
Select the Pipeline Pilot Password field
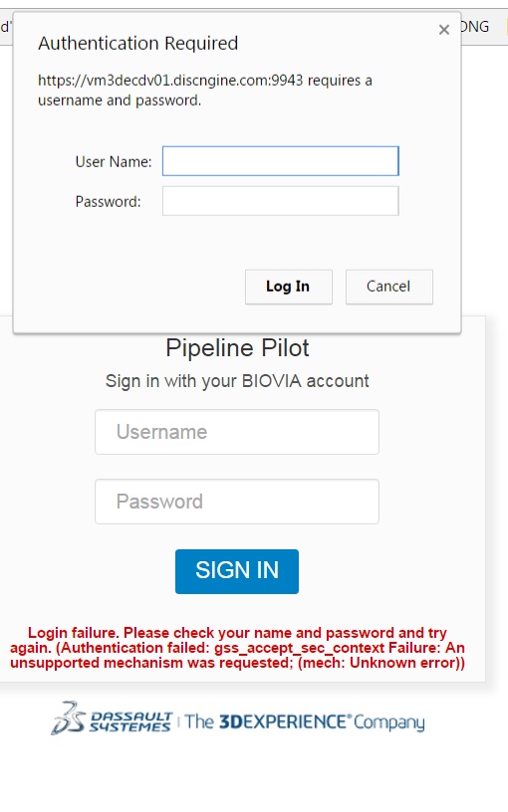237,502
